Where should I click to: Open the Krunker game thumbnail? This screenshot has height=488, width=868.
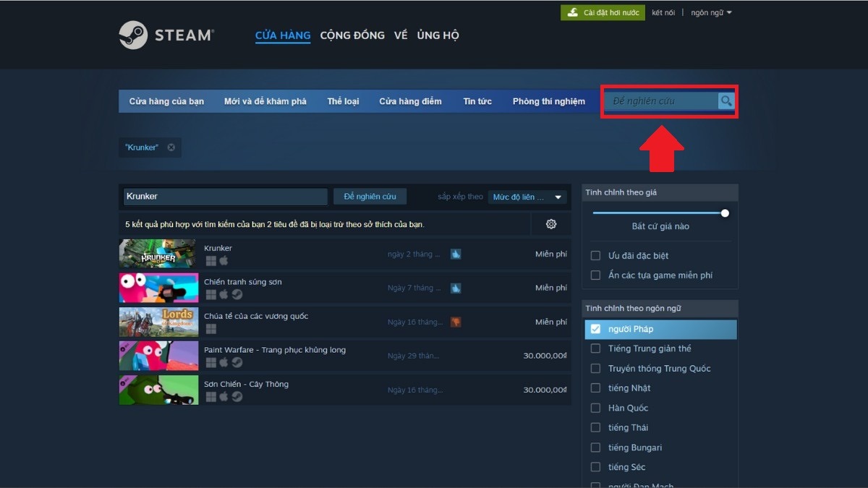tap(158, 254)
